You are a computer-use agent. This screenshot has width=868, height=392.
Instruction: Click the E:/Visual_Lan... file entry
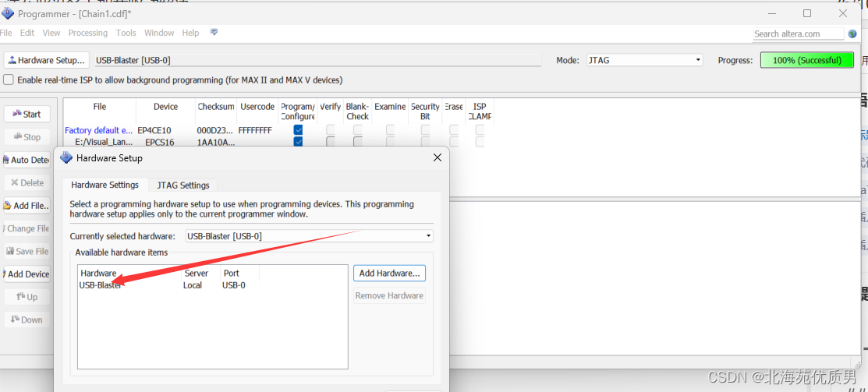(104, 142)
